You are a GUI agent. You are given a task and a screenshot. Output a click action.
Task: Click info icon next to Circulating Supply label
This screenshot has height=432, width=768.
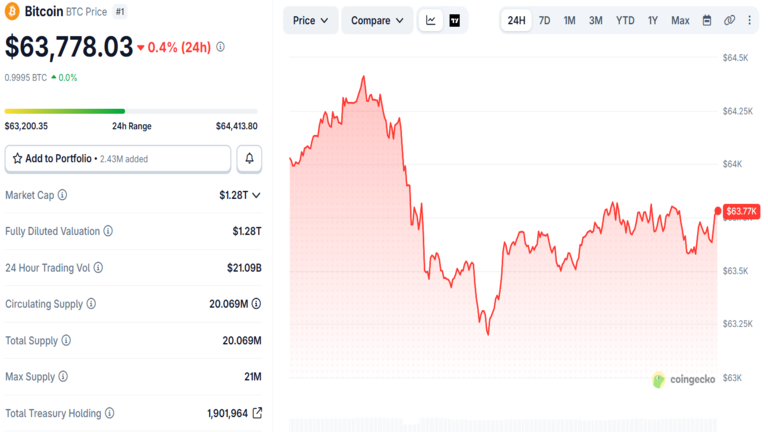[91, 304]
